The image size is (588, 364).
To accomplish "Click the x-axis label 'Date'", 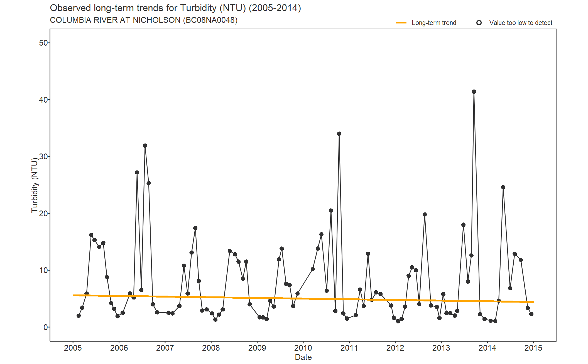I will pos(303,357).
